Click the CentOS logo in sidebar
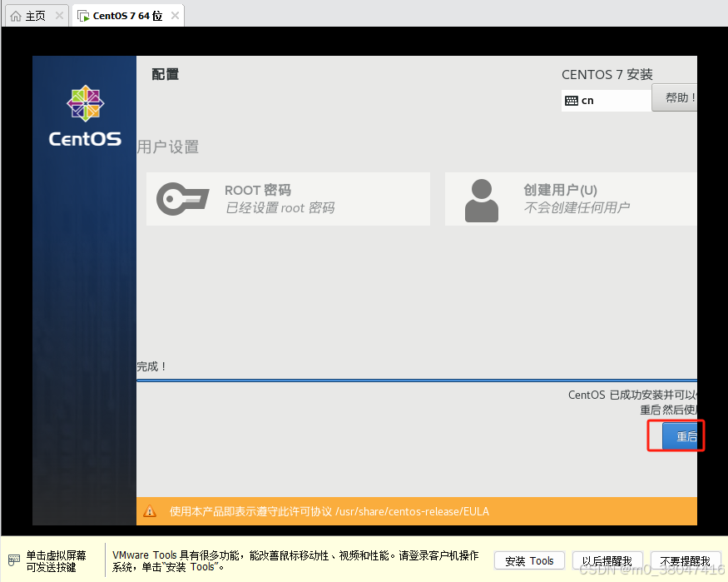The image size is (728, 582). click(85, 117)
